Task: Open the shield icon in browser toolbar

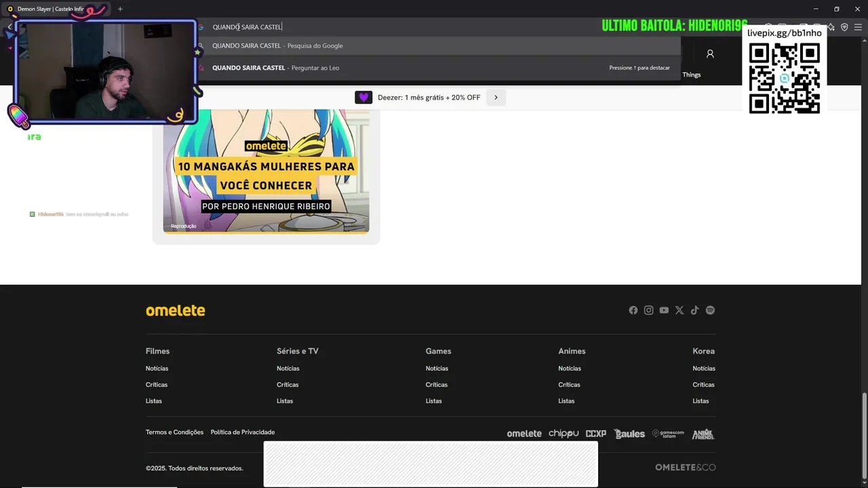Action: pos(844,27)
